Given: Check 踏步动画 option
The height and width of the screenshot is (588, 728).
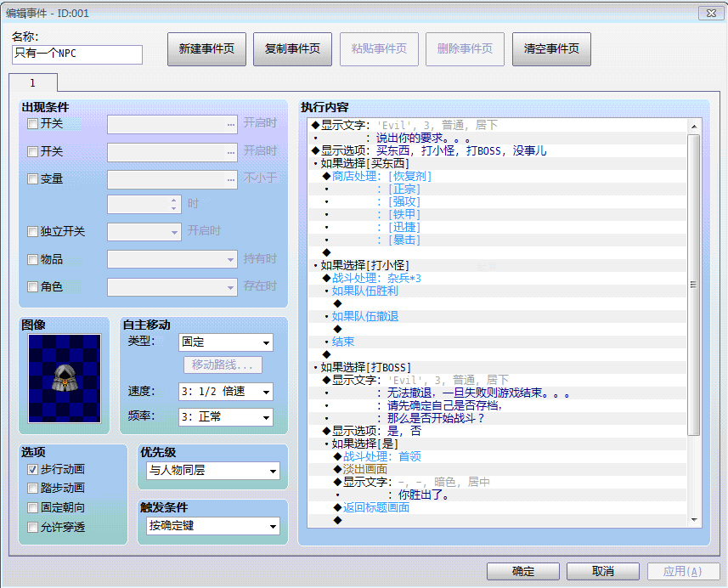Looking at the screenshot, I should pos(32,488).
